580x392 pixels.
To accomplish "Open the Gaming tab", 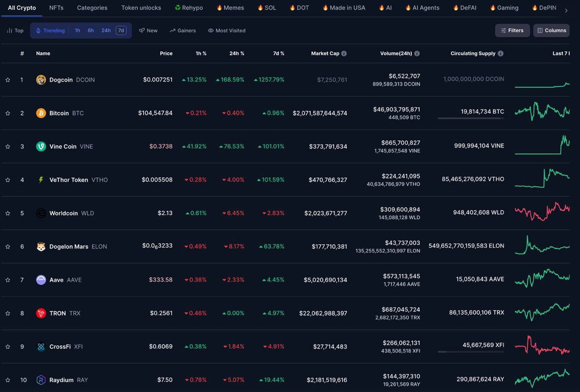I will tap(504, 8).
